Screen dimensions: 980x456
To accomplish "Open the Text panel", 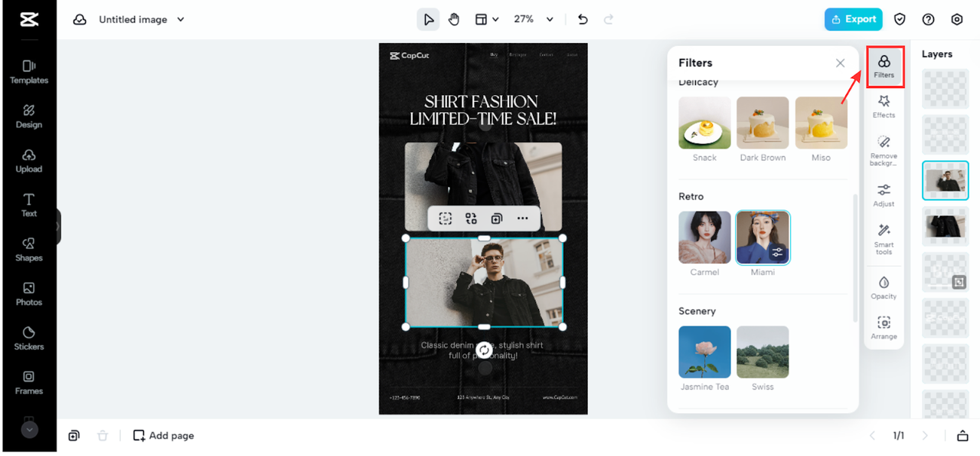I will pyautogui.click(x=29, y=205).
